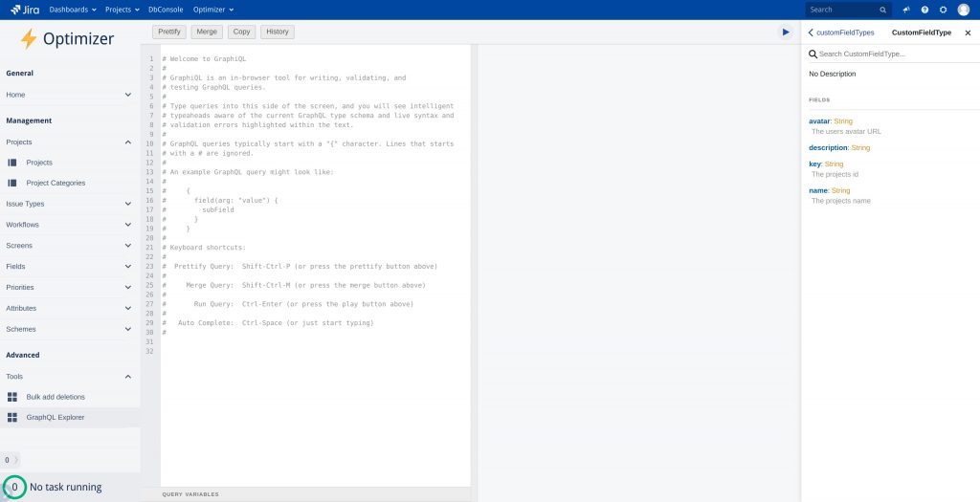Click String type next to key
This screenshot has width=980, height=502.
click(835, 164)
